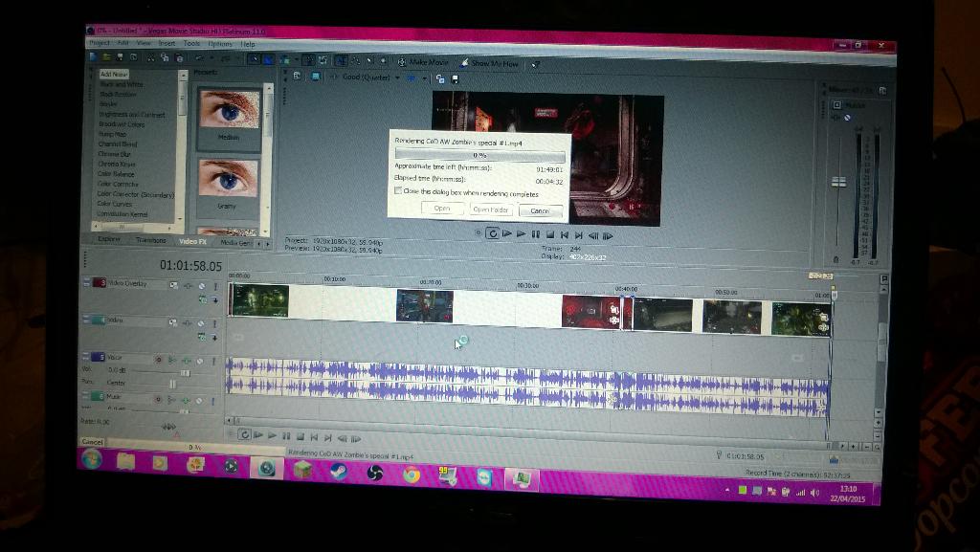This screenshot has width=980, height=552.
Task: Click the Open button in rendering dialog
Action: [441, 208]
